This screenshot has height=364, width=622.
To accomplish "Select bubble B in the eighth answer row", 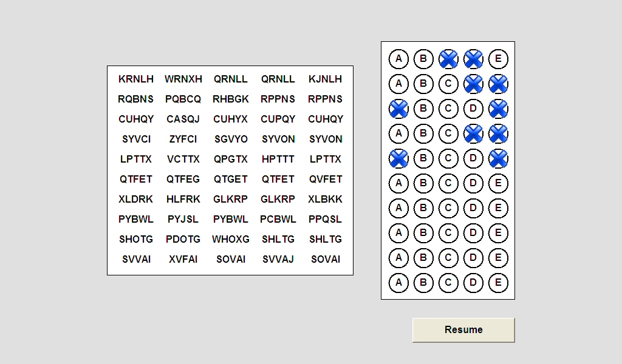I will coord(423,233).
